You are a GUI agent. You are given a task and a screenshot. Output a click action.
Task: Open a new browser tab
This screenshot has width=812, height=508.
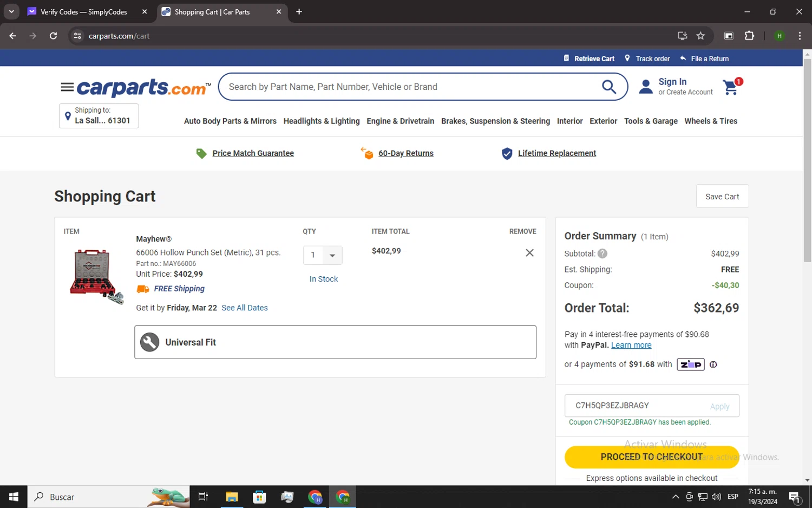pos(299,11)
